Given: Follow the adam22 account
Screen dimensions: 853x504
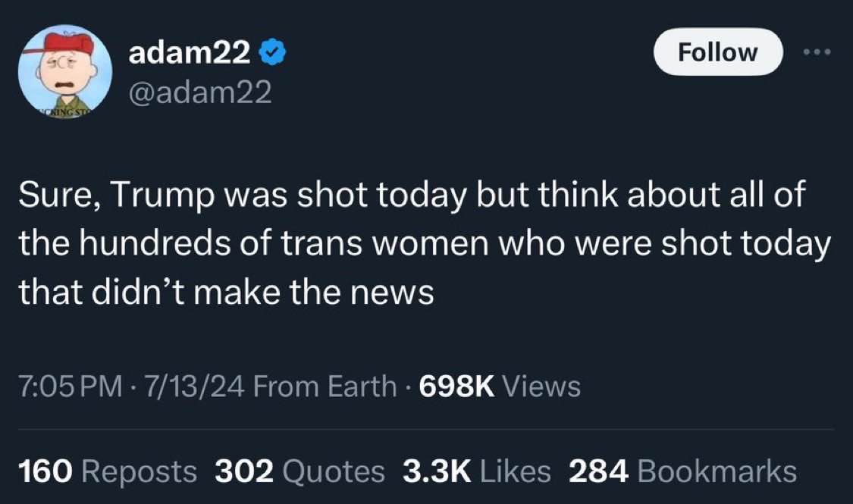Looking at the screenshot, I should (717, 52).
